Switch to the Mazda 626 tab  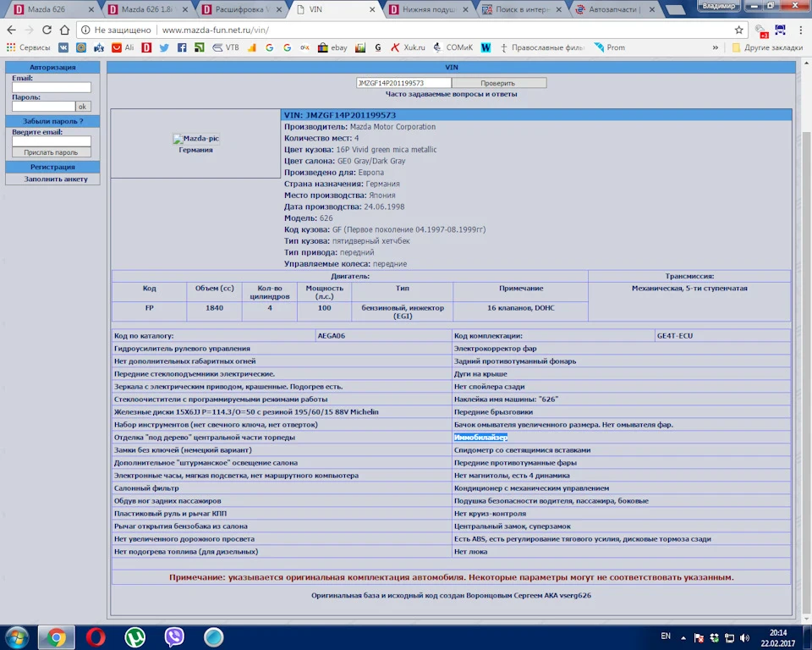click(53, 9)
